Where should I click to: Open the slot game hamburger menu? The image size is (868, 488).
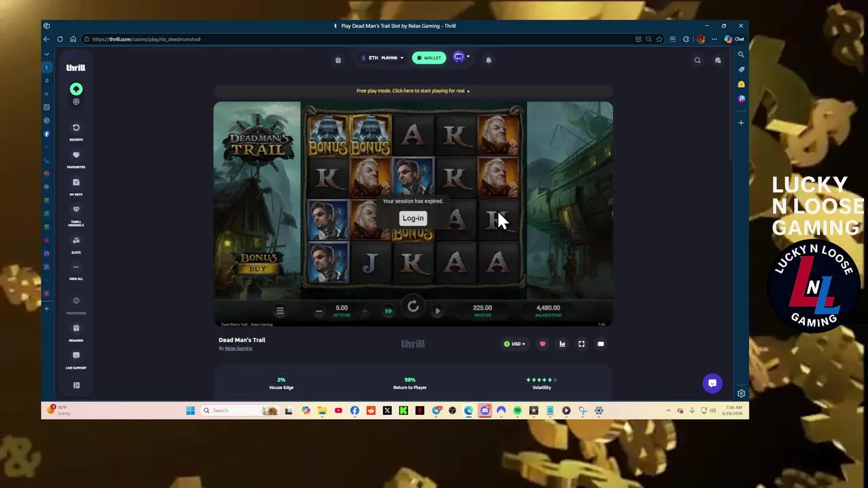[x=279, y=310]
